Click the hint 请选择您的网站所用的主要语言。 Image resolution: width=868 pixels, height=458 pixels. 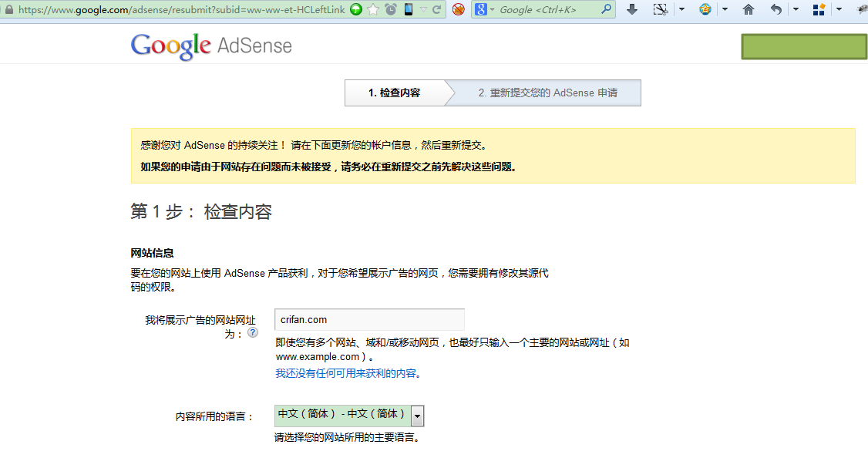(x=348, y=437)
